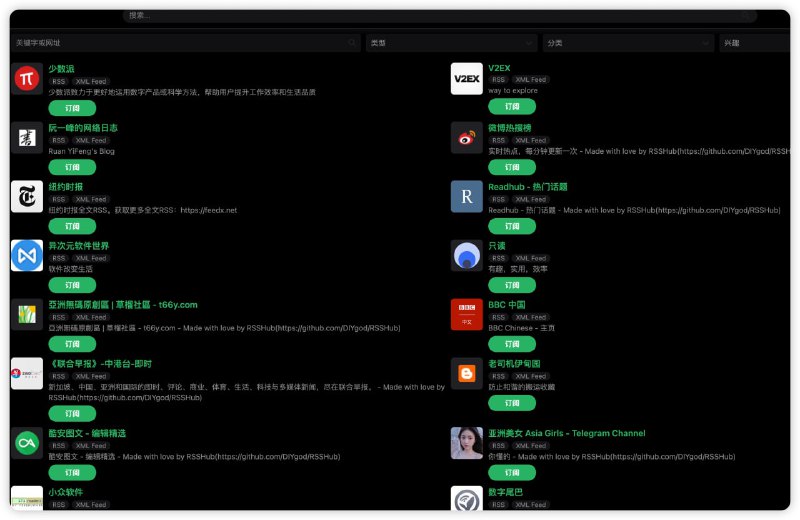This screenshot has width=800, height=520.
Task: Click the 微博热搜榜 title link
Action: pyautogui.click(x=510, y=128)
